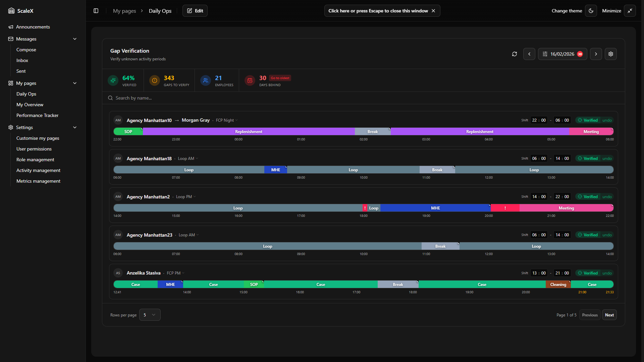Toggle Verified status for Agency Manhattan10
644x362 pixels.
click(x=588, y=120)
